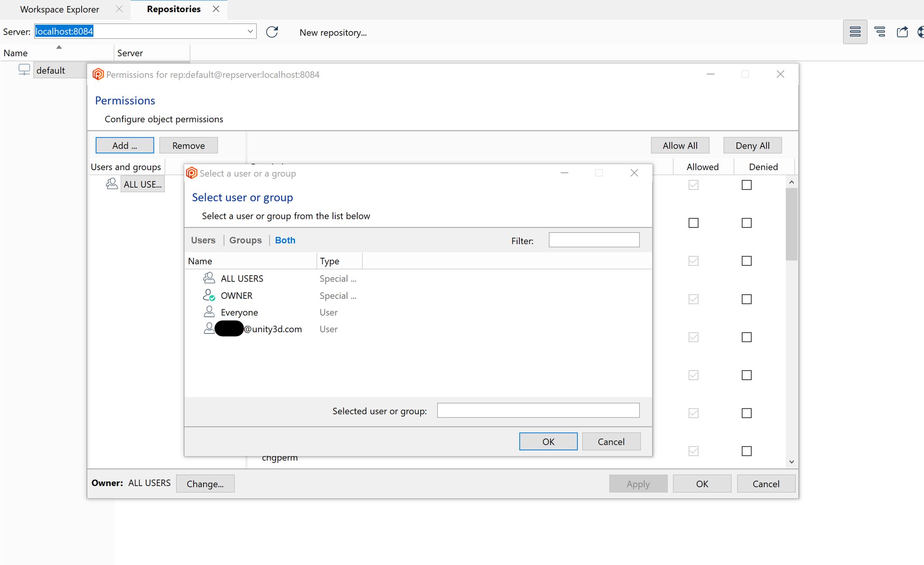Uncheck the first Allowed permission checkbox
This screenshot has height=565, width=924.
693,185
